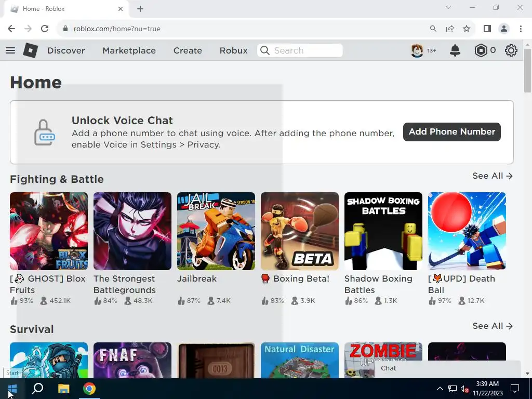Click the Chrome zoom magnifier in address bar
The image size is (532, 399).
pos(433,29)
